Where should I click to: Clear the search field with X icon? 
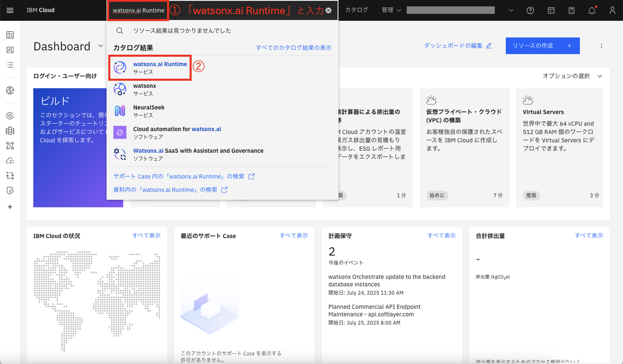pyautogui.click(x=328, y=10)
